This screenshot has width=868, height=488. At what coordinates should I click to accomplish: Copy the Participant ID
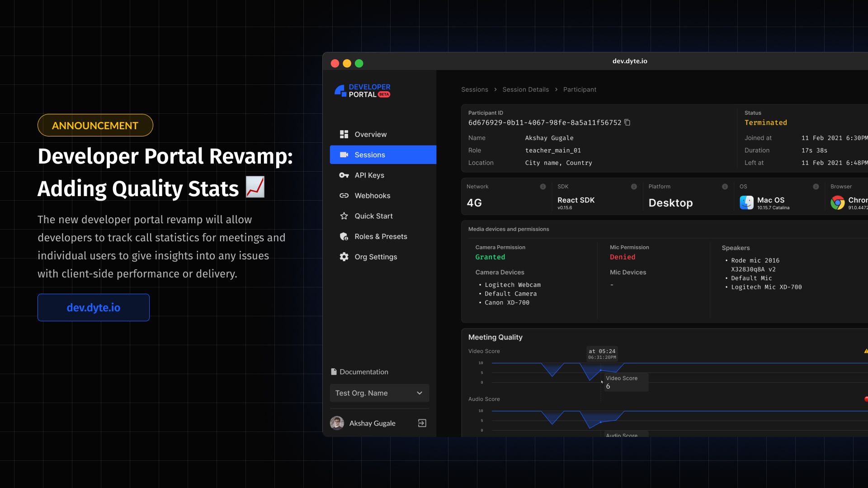coord(627,122)
